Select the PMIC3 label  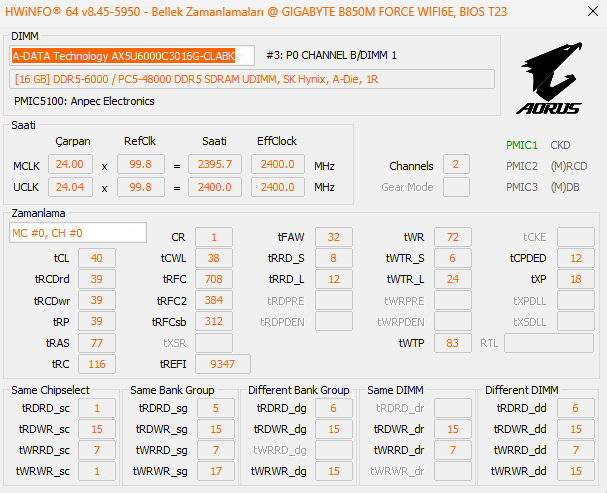click(x=522, y=187)
